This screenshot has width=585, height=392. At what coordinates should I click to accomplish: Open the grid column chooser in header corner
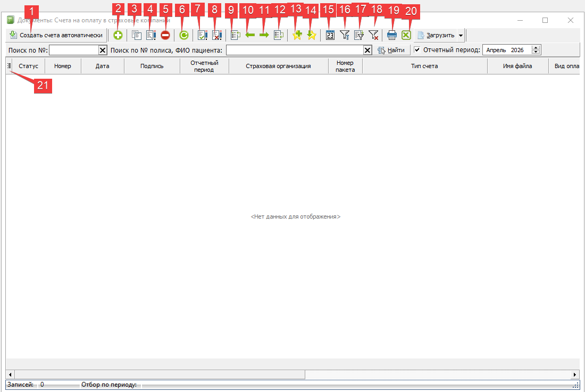click(9, 66)
